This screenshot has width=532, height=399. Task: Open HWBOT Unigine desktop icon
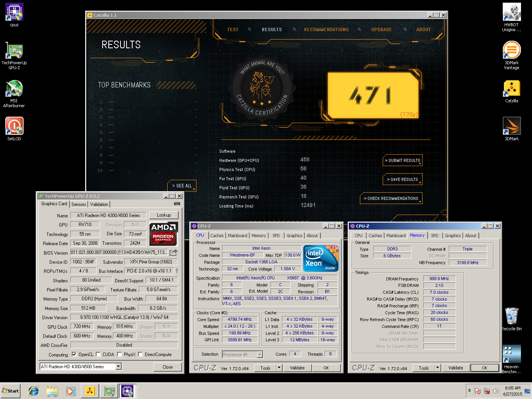pos(511,17)
